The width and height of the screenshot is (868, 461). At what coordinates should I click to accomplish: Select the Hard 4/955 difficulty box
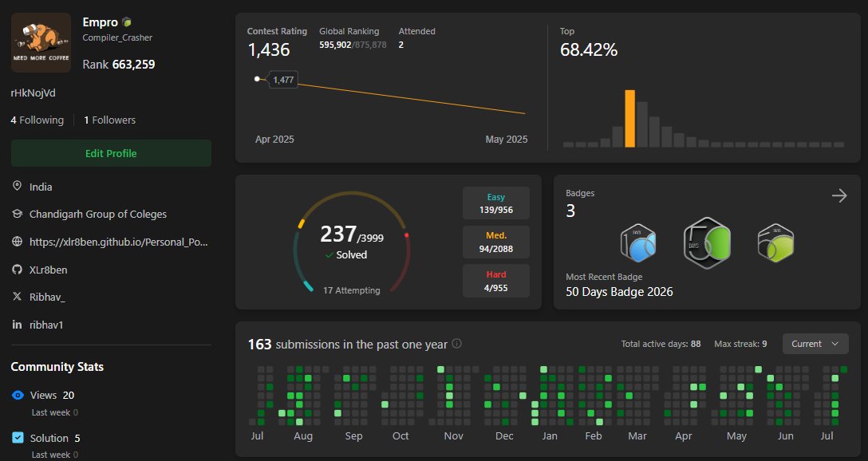pyautogui.click(x=496, y=281)
